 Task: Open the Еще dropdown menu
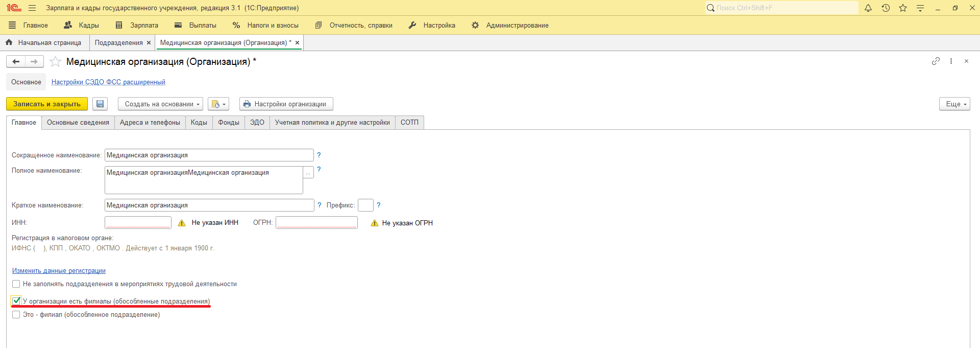(x=954, y=104)
